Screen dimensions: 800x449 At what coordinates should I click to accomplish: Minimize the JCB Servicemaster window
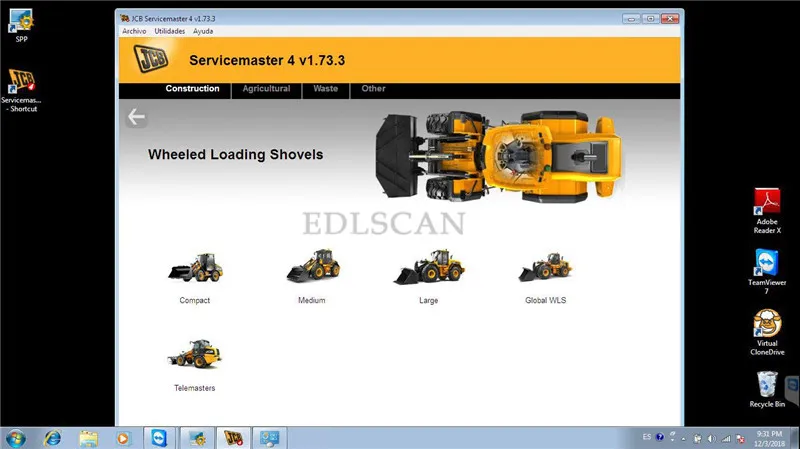(631, 19)
